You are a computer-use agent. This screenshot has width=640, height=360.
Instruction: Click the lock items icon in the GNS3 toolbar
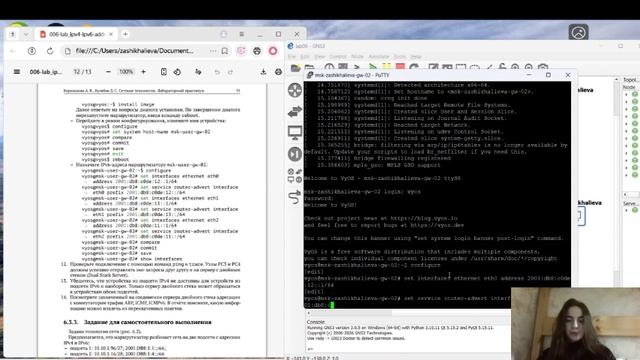point(502,67)
